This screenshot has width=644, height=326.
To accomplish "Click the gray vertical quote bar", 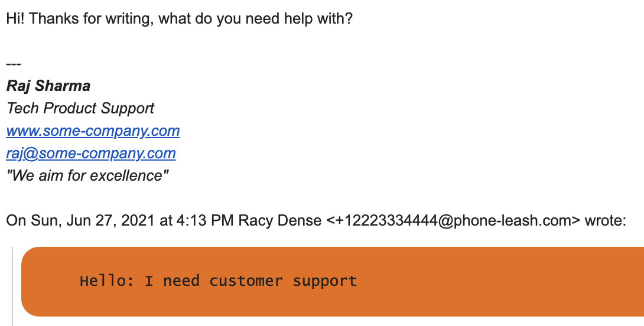I will (12, 286).
